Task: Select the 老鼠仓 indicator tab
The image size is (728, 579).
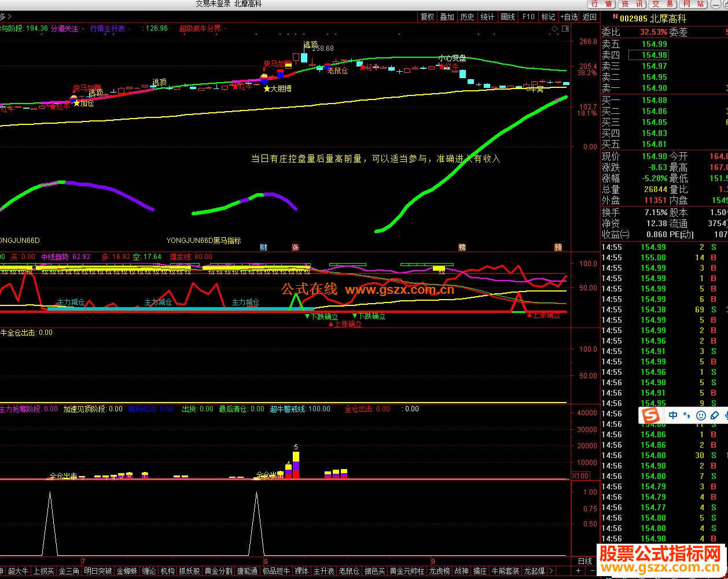Action: [x=349, y=571]
